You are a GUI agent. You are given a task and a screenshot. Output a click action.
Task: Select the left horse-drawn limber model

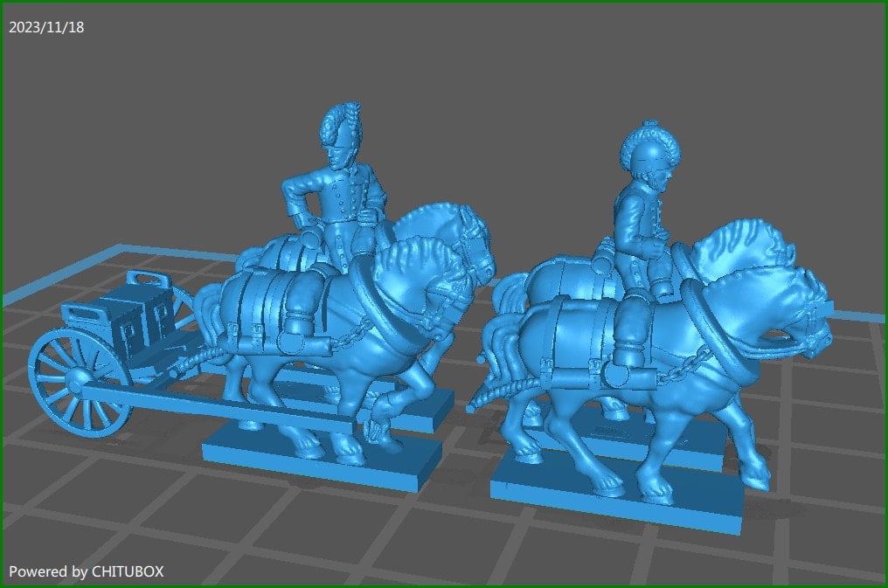click(x=262, y=332)
